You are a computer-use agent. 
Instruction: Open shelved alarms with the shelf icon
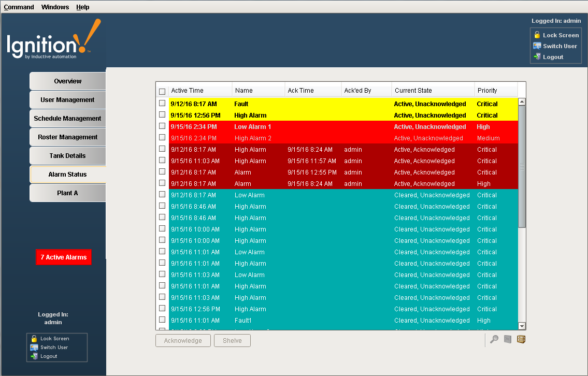pos(521,339)
